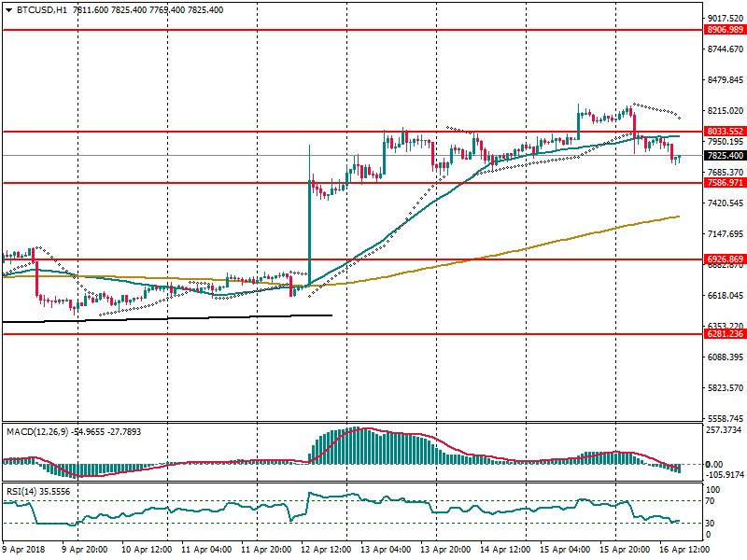Click the 9 Apr 2018 date label
The width and height of the screenshot is (747, 560).
tap(24, 550)
